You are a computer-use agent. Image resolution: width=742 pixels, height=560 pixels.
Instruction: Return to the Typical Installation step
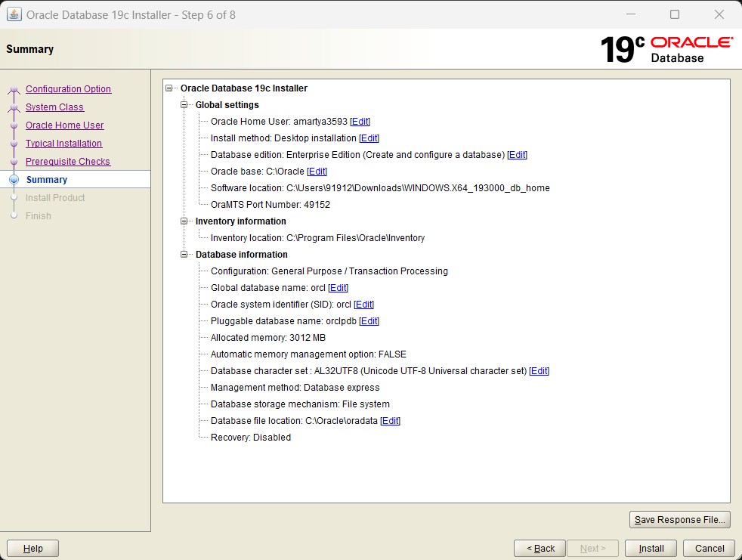point(63,143)
